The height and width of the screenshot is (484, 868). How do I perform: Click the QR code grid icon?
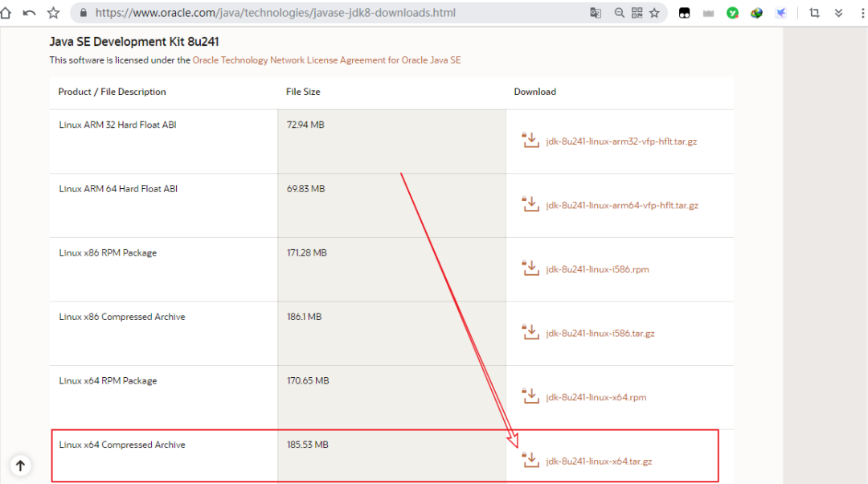coord(637,13)
